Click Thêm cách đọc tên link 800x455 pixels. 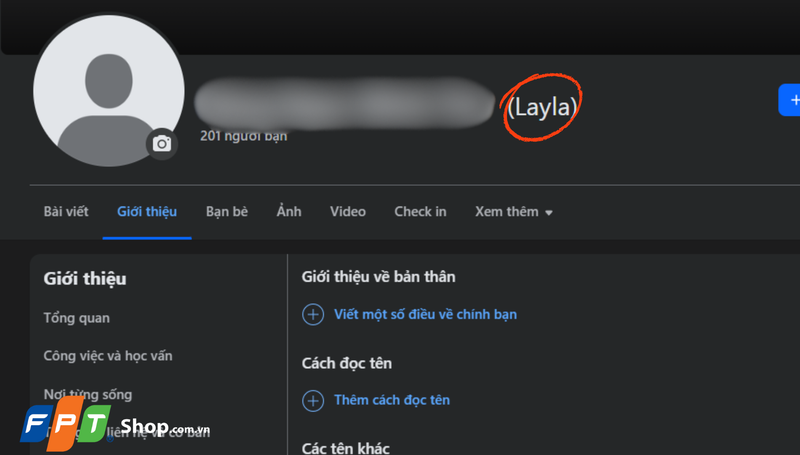[392, 400]
